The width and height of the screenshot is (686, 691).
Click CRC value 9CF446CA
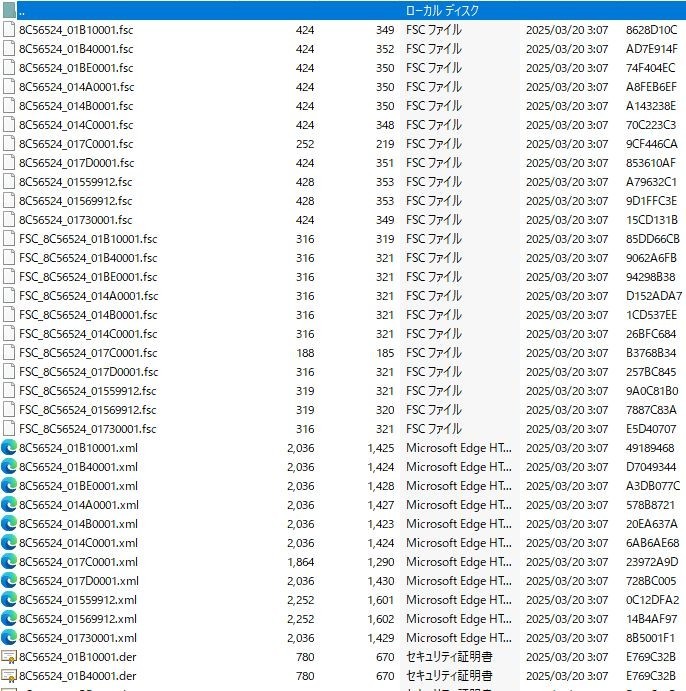coord(651,144)
